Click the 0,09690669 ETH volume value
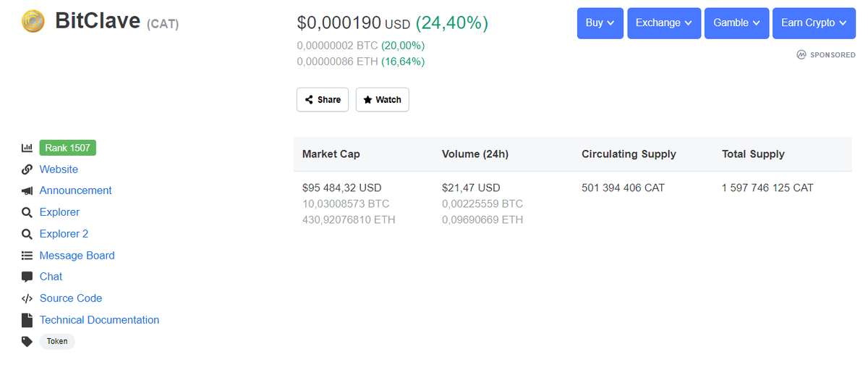868x365 pixels. [482, 219]
